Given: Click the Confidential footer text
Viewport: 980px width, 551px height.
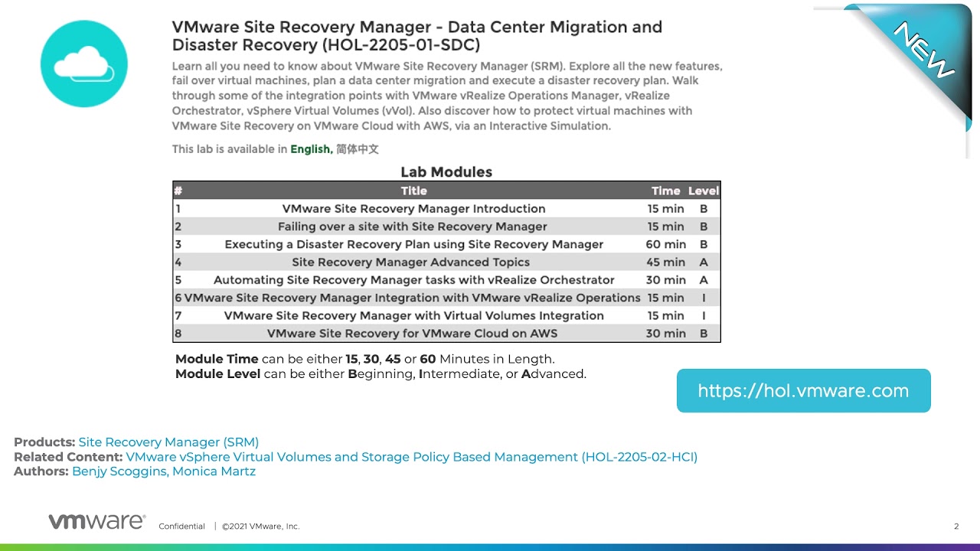Looking at the screenshot, I should (181, 527).
